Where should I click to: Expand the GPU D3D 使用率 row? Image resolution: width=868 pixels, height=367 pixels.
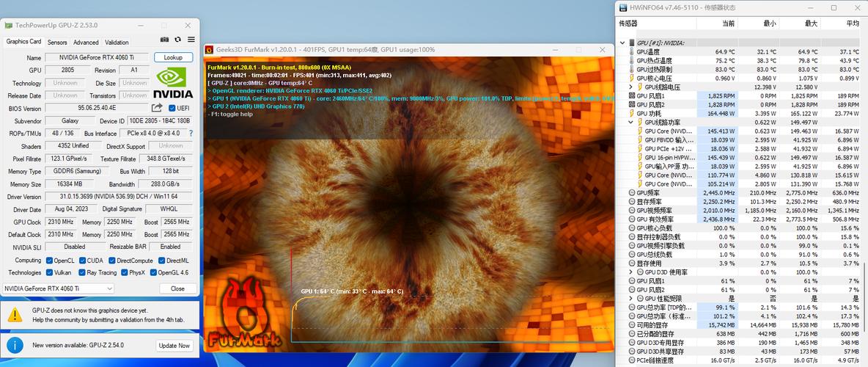pyautogui.click(x=630, y=272)
